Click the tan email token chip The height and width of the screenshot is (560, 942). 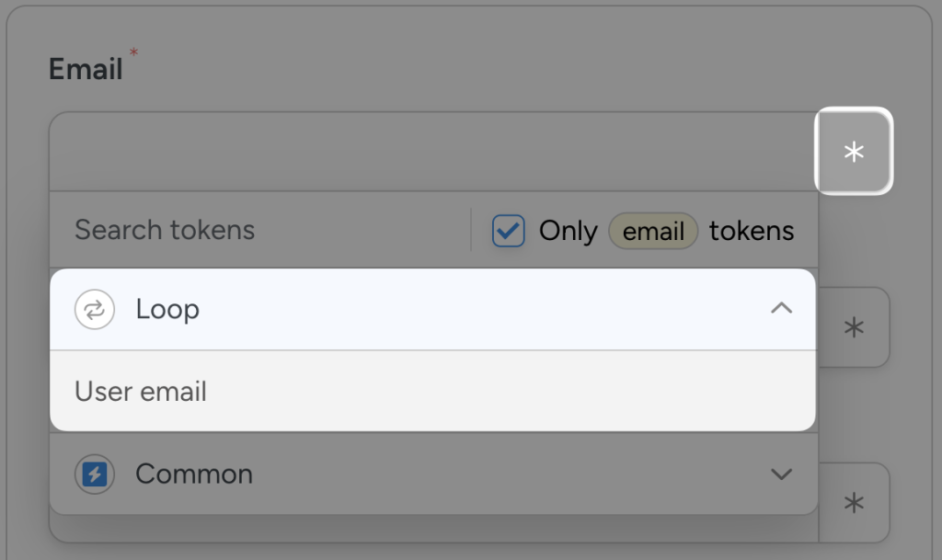tap(653, 231)
